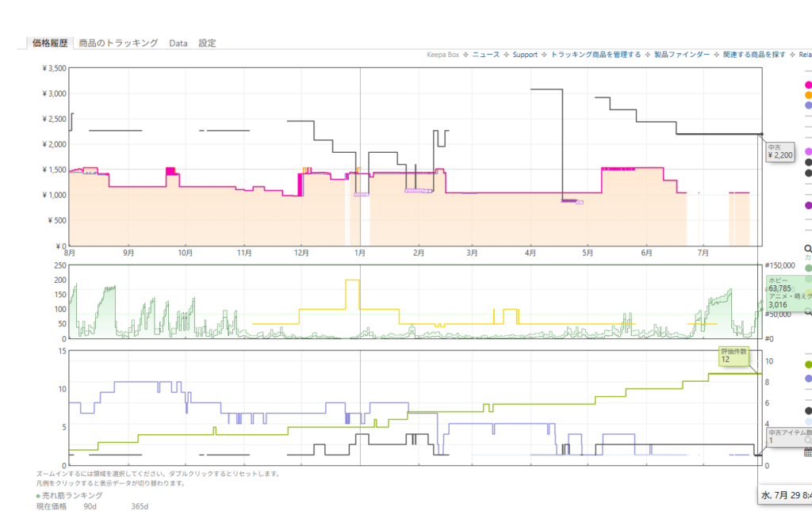The height and width of the screenshot is (511, 812).
Task: Switch to the 商品のトラッキング tab
Action: (x=118, y=43)
